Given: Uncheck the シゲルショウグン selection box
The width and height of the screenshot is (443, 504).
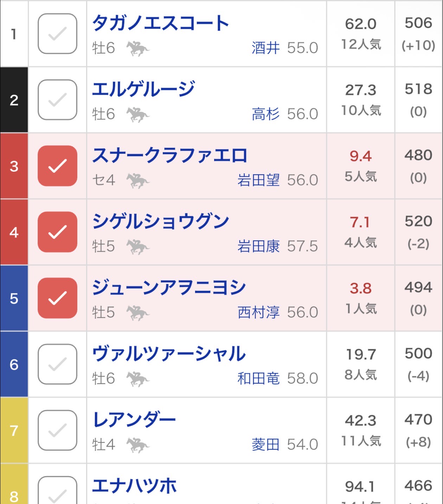Looking at the screenshot, I should click(x=57, y=232).
